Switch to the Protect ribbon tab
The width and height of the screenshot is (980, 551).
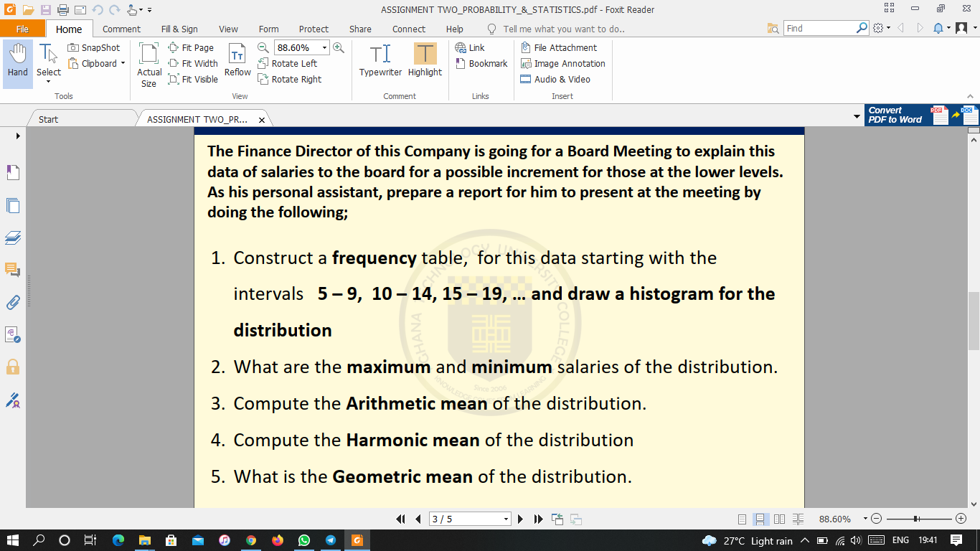pos(314,29)
